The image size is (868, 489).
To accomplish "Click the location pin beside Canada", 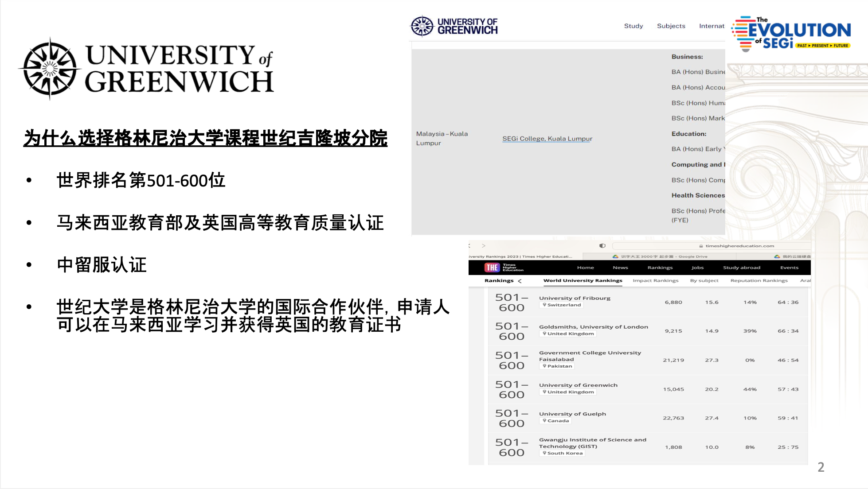I will point(544,421).
